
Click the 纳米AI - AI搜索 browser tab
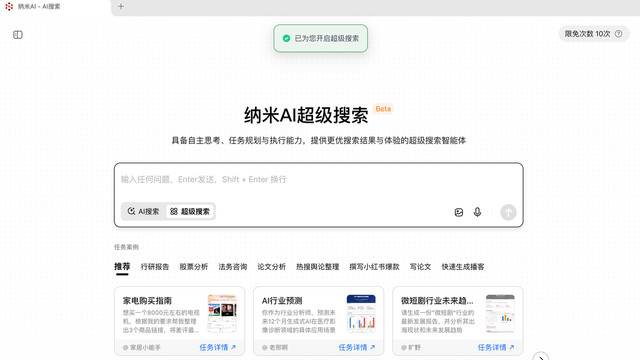click(55, 7)
